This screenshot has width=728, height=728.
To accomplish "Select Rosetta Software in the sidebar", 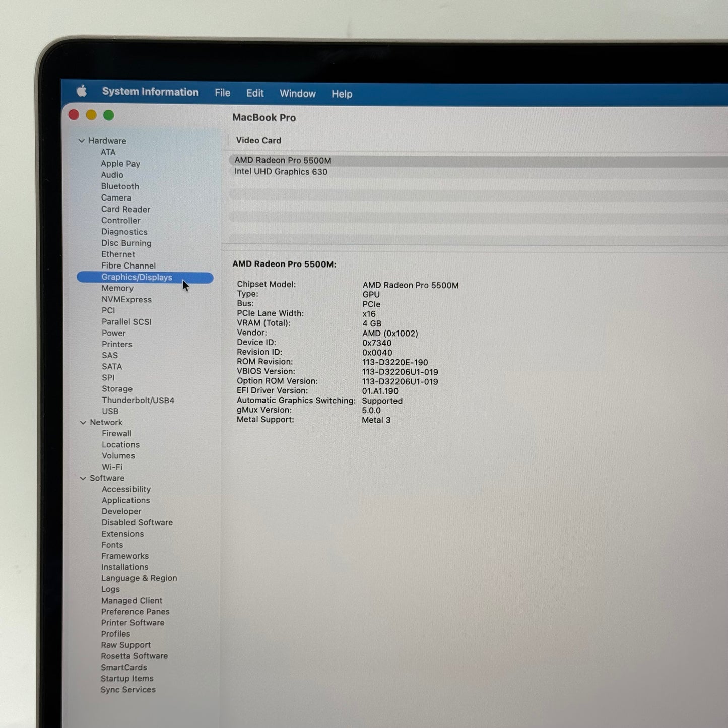I will click(x=134, y=656).
